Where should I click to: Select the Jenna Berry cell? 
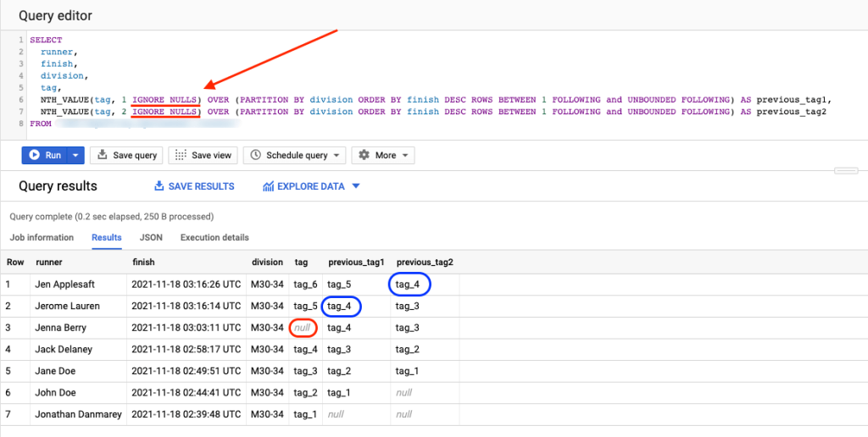(x=79, y=328)
